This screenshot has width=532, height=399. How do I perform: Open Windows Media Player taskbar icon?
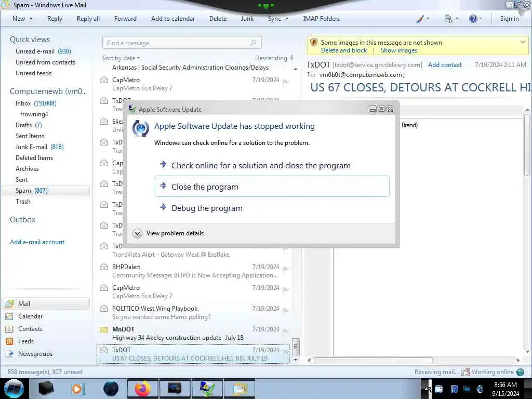point(77,389)
